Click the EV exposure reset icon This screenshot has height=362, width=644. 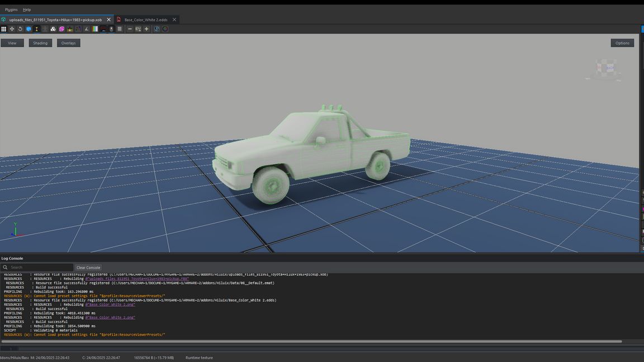[x=138, y=29]
